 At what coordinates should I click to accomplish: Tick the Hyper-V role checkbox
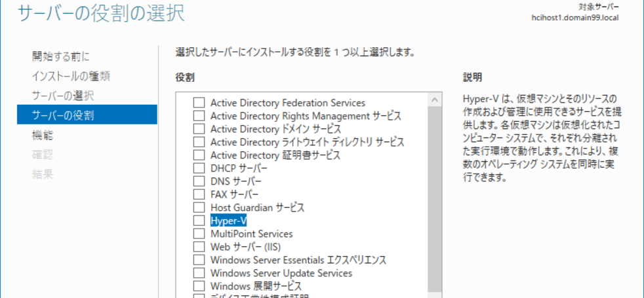pyautogui.click(x=199, y=221)
